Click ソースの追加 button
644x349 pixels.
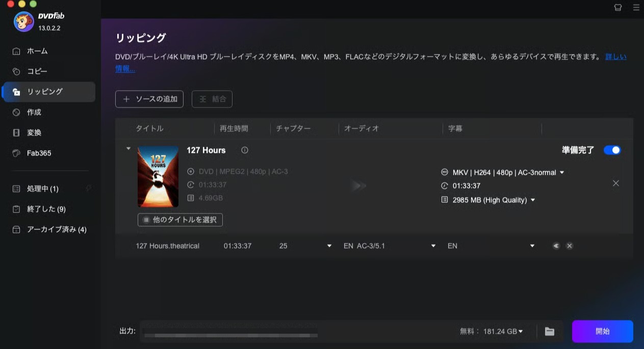[x=149, y=99]
